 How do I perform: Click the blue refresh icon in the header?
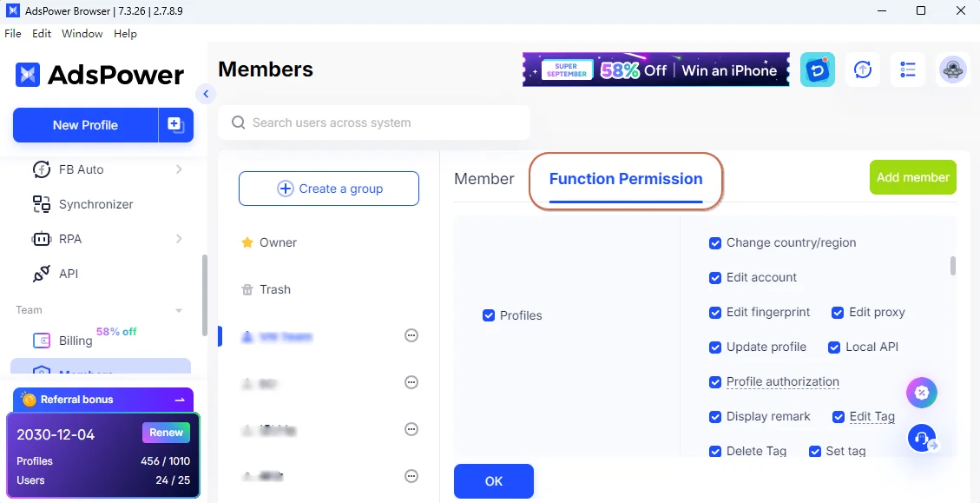coord(818,69)
